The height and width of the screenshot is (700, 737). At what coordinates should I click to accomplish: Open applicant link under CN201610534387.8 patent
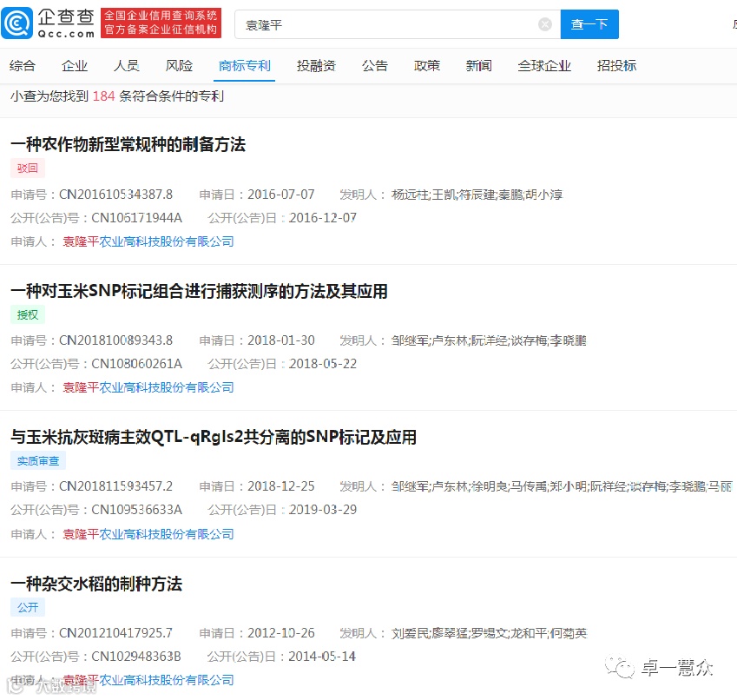(148, 241)
